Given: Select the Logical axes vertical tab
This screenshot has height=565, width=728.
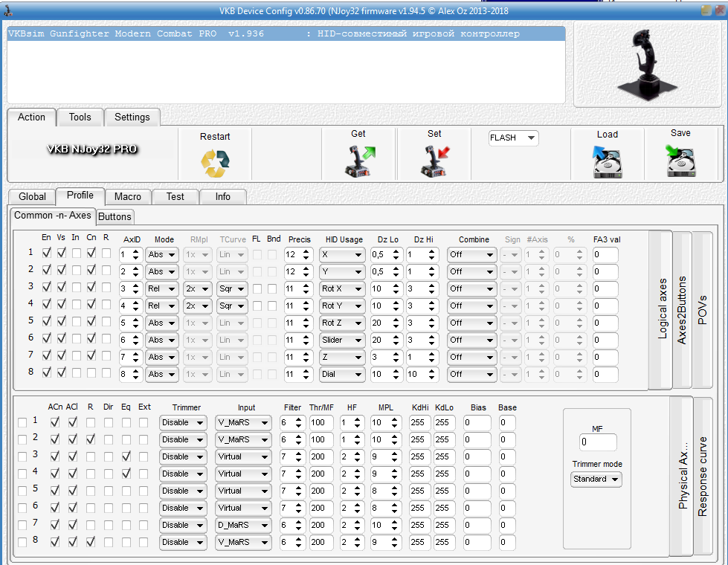Looking at the screenshot, I should click(x=661, y=310).
